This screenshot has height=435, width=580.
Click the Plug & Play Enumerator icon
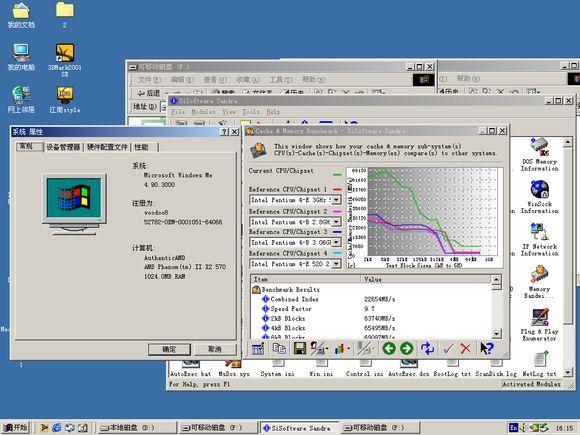pyautogui.click(x=539, y=325)
